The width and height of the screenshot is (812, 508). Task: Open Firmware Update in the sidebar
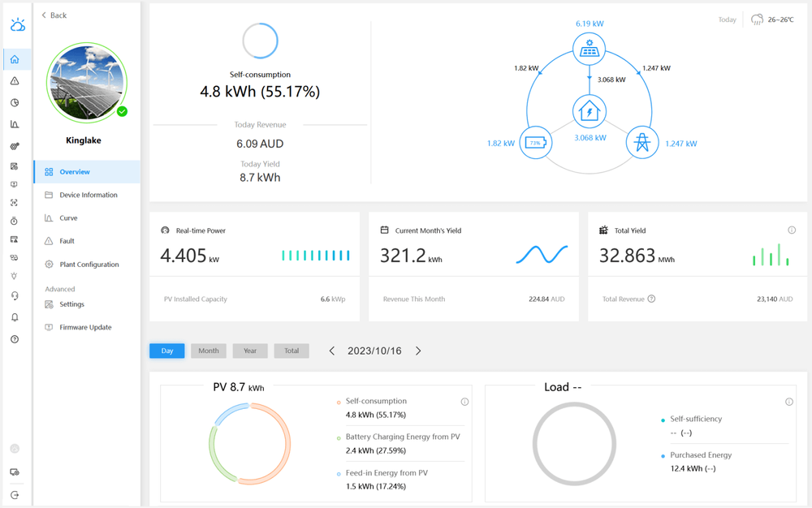[84, 327]
